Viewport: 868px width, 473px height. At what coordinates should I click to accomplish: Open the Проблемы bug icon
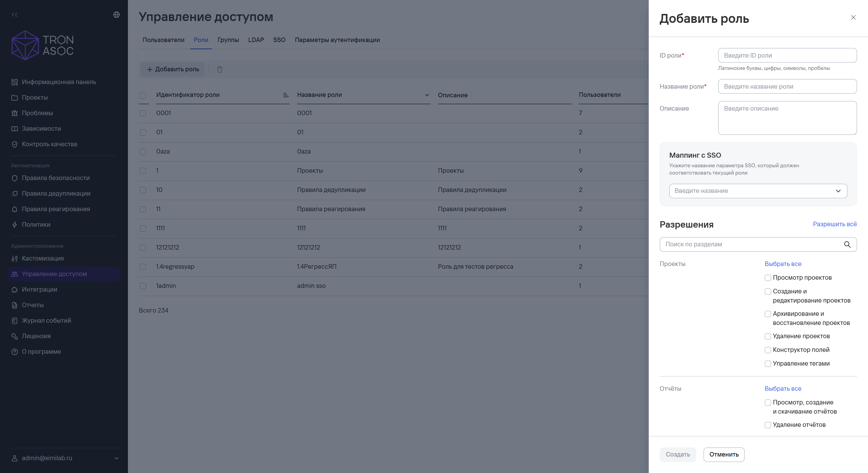[14, 113]
